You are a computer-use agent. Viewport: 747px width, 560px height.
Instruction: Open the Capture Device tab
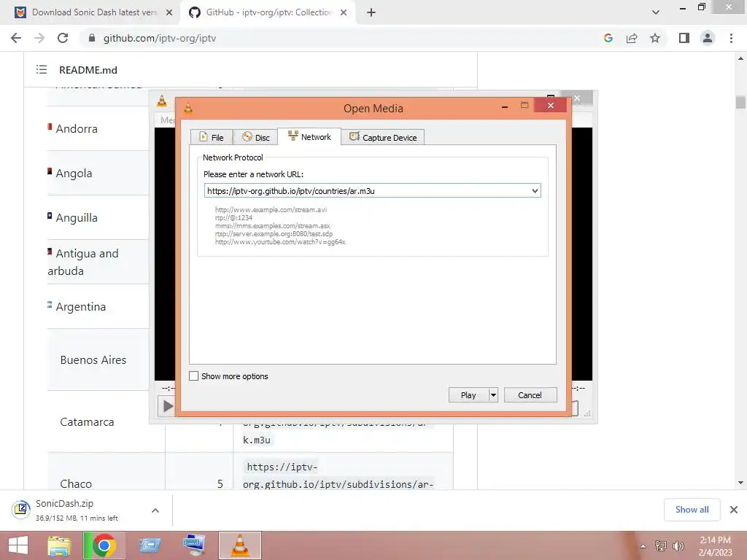pyautogui.click(x=382, y=137)
